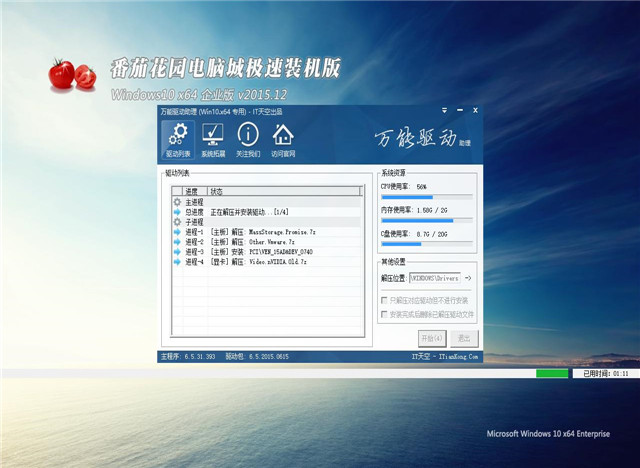Click the 退出 button
The image size is (640, 468).
464,338
